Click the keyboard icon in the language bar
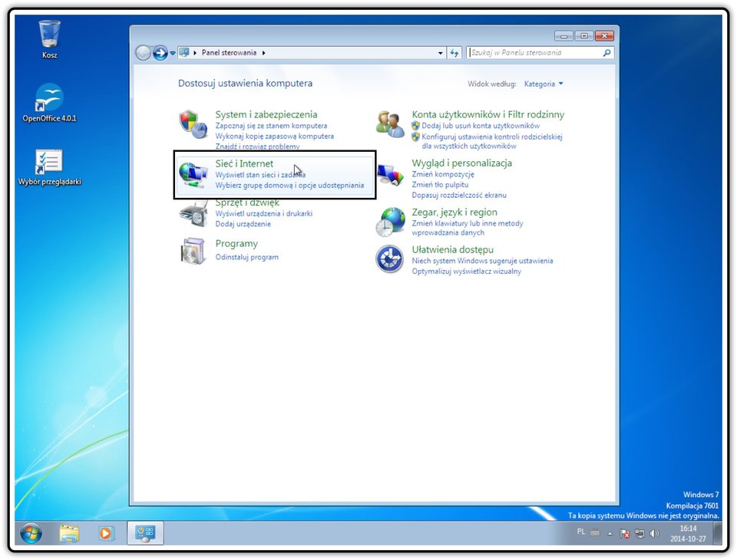737x560 pixels. point(595,532)
